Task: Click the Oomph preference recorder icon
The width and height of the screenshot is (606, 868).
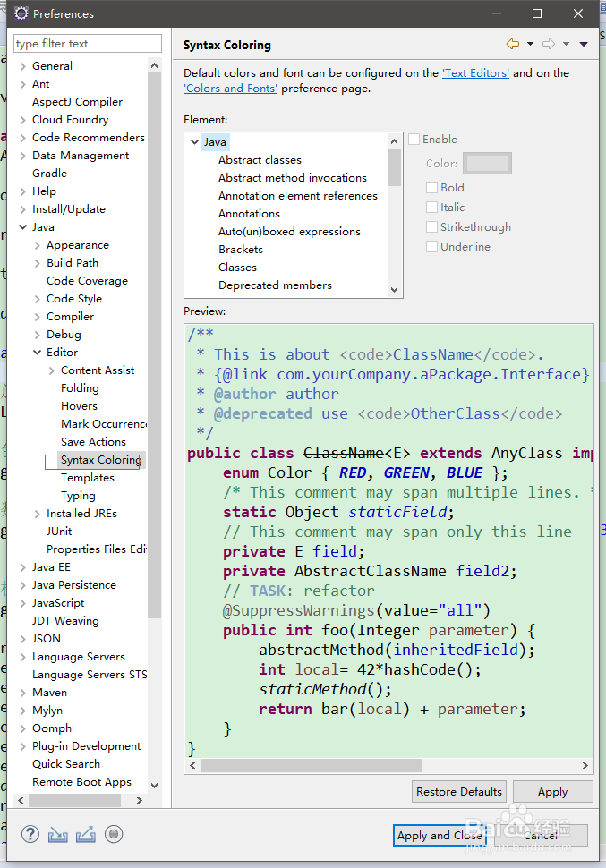Action: tap(114, 834)
